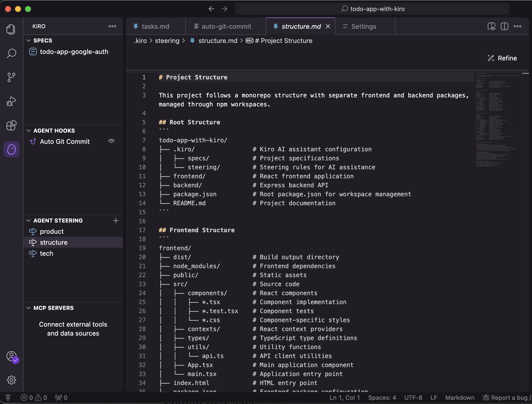532x404 pixels.
Task: Select language mode Markdown in status bar
Action: point(460,398)
